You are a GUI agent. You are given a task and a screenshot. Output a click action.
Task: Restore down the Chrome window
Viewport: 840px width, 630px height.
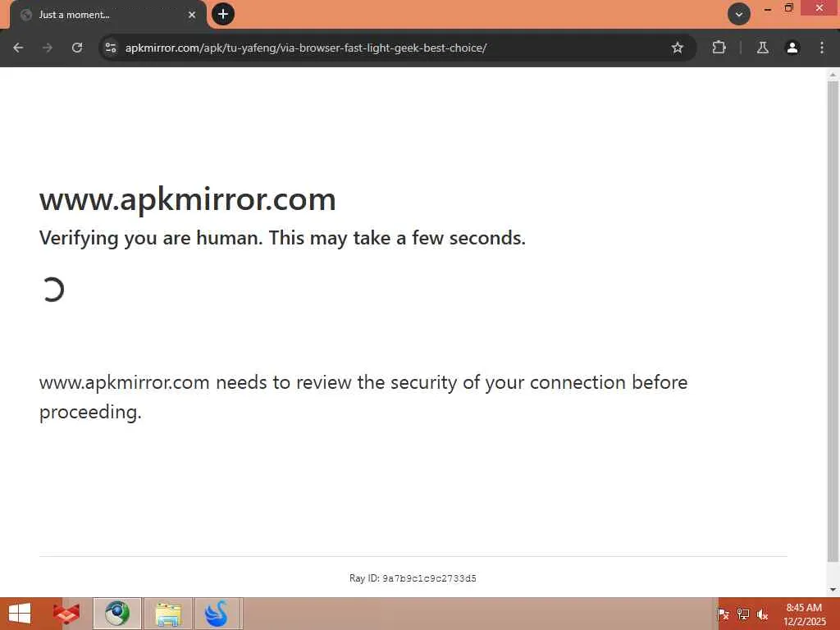point(788,8)
